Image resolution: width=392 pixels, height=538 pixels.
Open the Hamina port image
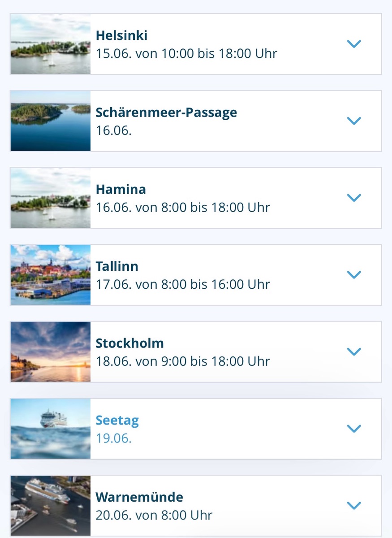tap(51, 198)
